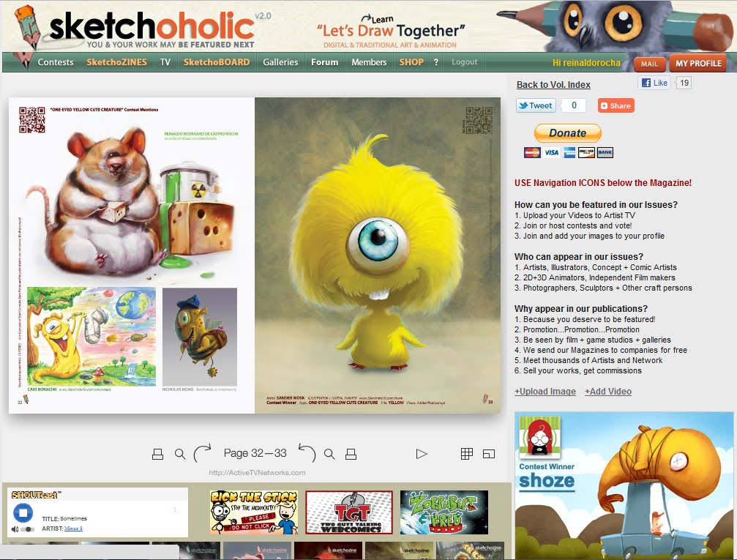The width and height of the screenshot is (737, 560).
Task: Click 'Why appear in our publications?' heading
Action: [581, 308]
